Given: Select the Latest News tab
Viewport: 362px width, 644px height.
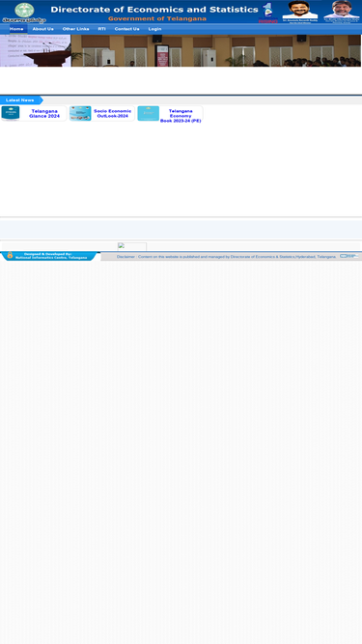Looking at the screenshot, I should (20, 100).
